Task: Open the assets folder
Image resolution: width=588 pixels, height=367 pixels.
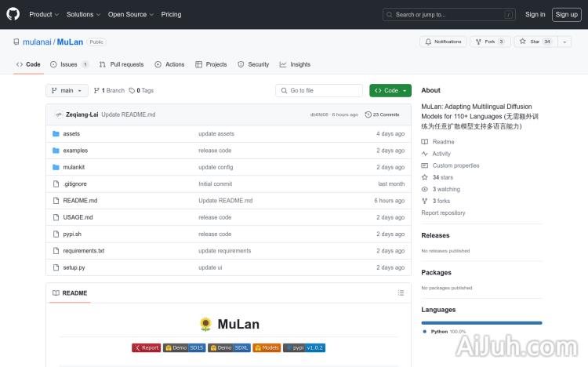Action: click(x=71, y=134)
